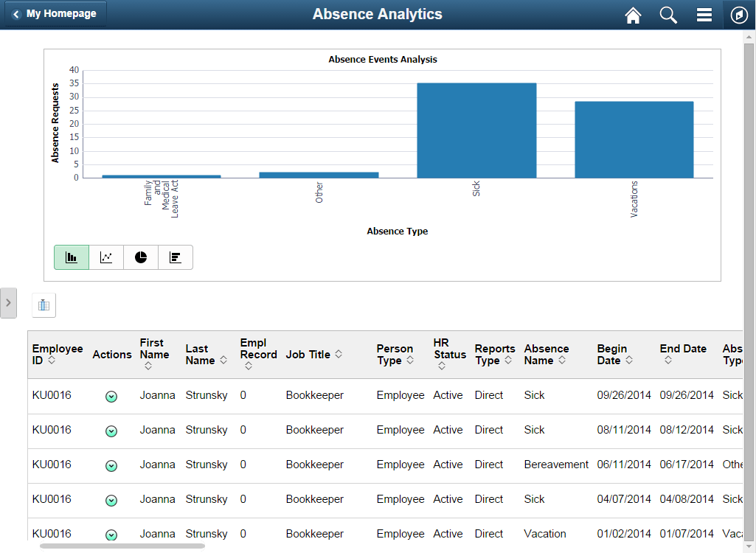Select the vertical bar chart view
The width and height of the screenshot is (756, 553).
click(71, 257)
